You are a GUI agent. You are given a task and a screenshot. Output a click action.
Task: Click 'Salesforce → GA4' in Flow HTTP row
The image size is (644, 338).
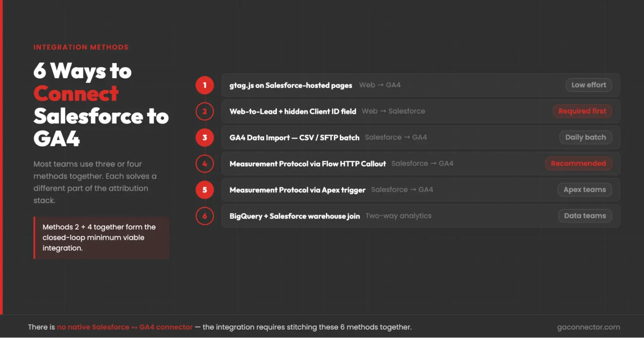pos(422,163)
